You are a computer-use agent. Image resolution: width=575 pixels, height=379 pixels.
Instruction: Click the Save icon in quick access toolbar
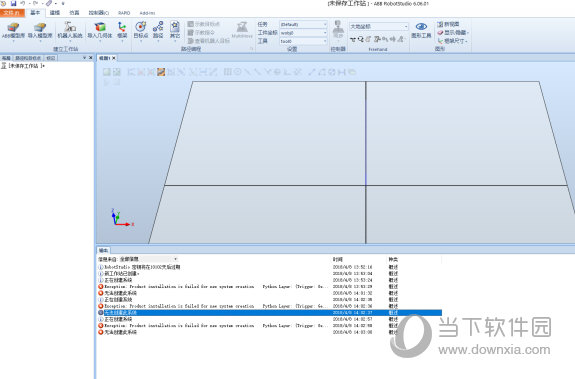pyautogui.click(x=14, y=3)
